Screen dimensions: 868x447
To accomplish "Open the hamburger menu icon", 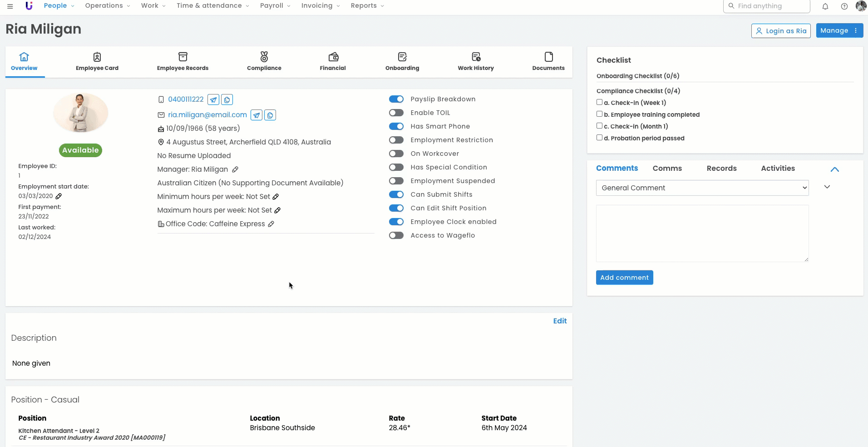I will point(10,6).
